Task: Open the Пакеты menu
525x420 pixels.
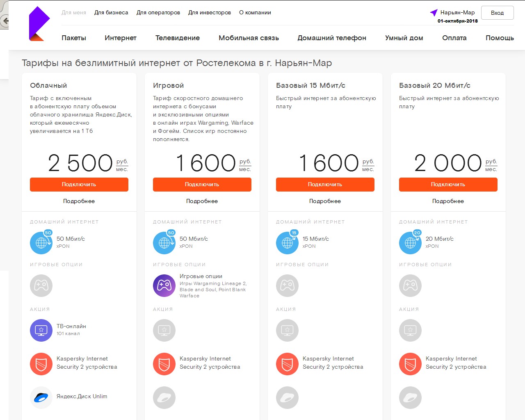Action: point(74,38)
